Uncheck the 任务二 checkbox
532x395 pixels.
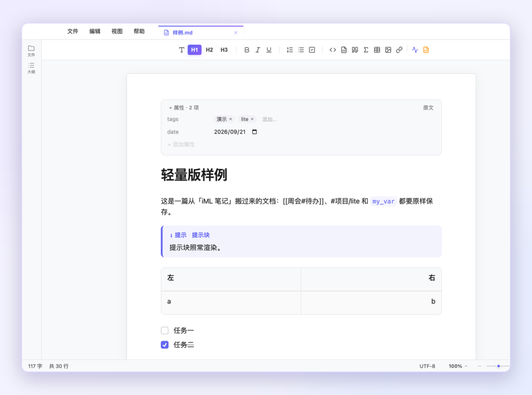(165, 345)
